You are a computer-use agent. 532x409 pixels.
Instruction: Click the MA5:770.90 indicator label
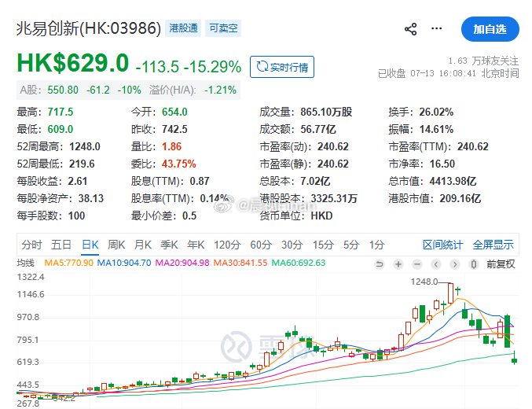pos(69,263)
